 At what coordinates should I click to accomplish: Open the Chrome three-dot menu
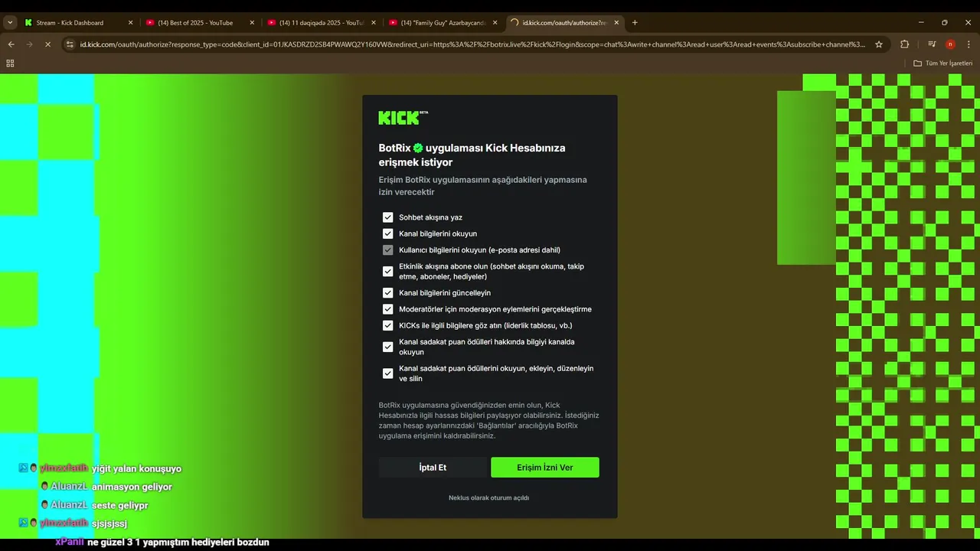click(969, 44)
